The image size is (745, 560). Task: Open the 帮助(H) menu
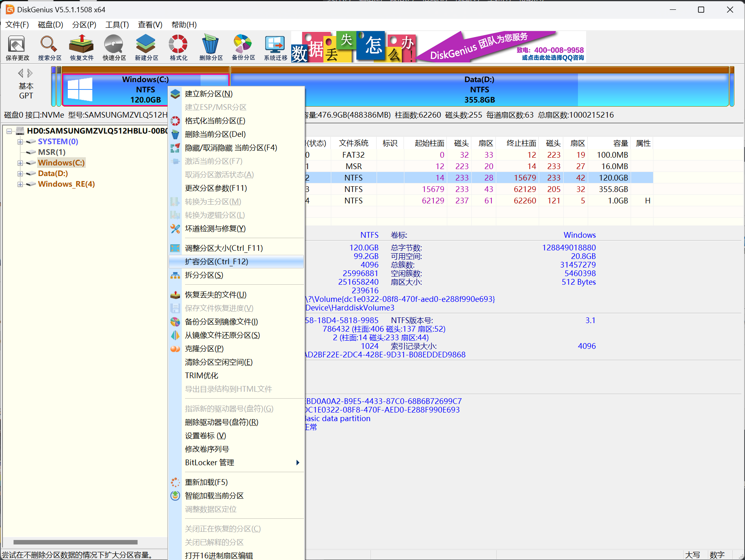pyautogui.click(x=184, y=25)
